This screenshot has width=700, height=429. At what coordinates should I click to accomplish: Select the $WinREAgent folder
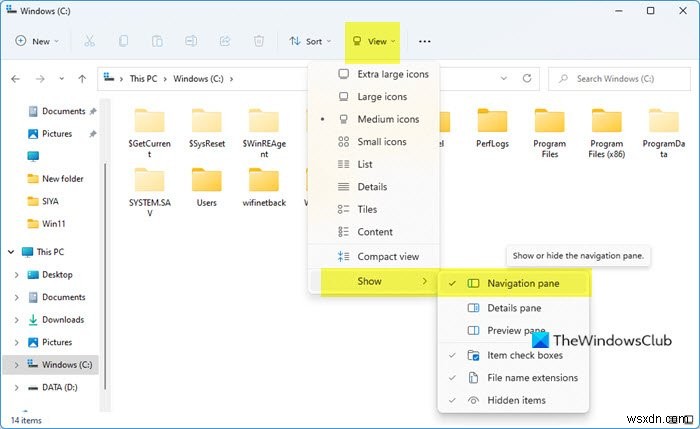pos(264,133)
